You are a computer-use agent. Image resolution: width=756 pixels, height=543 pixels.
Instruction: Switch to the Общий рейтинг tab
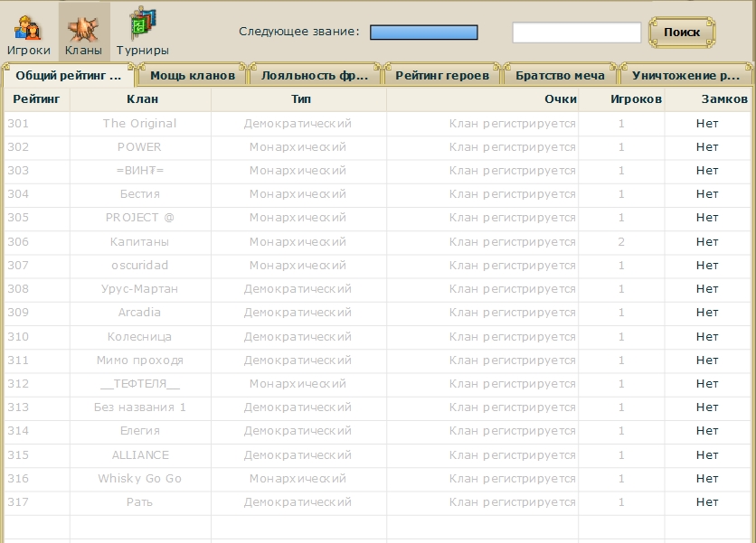68,76
